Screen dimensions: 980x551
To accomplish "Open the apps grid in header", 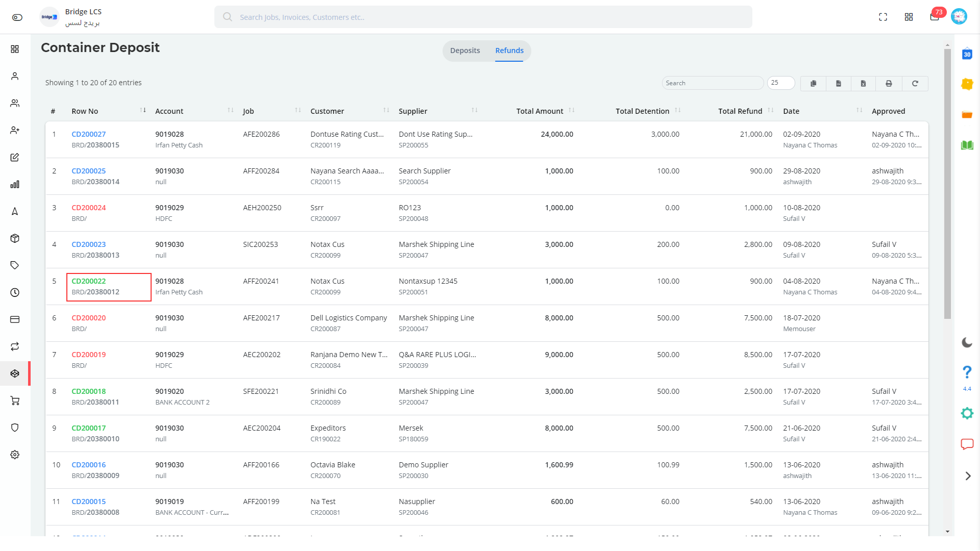I will point(909,17).
